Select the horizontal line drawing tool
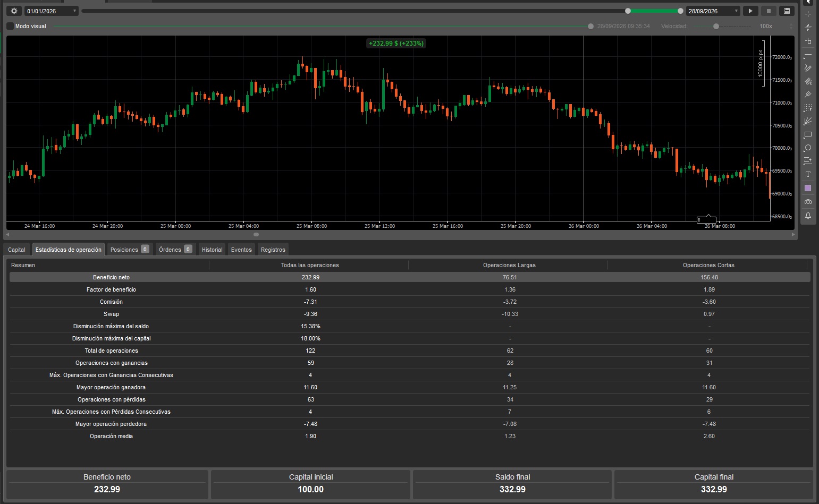 pos(808,55)
